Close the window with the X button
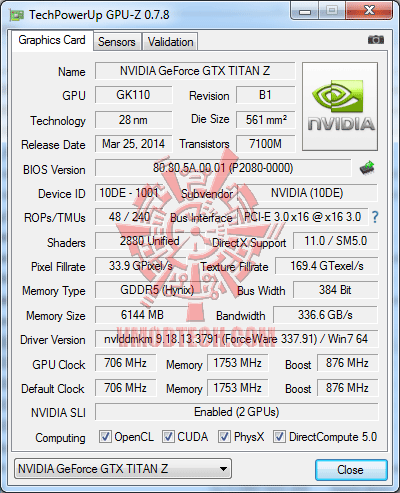 [369, 11]
